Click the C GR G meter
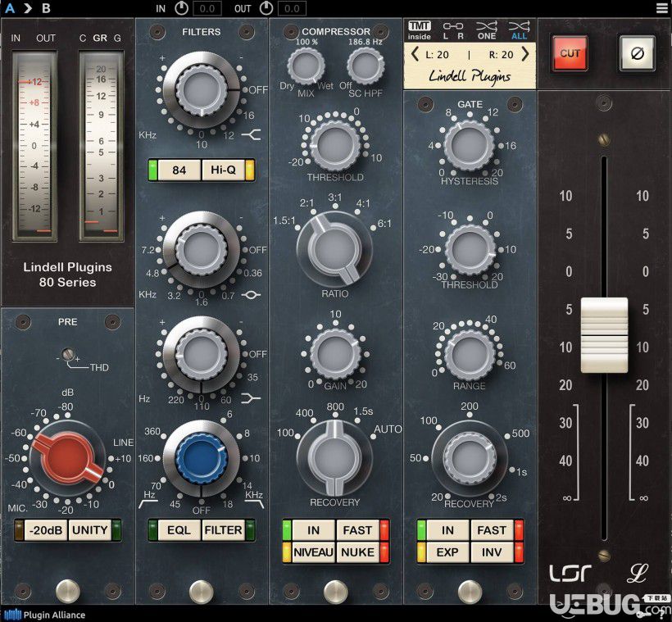Screen dimensions: 672x622 [102, 146]
